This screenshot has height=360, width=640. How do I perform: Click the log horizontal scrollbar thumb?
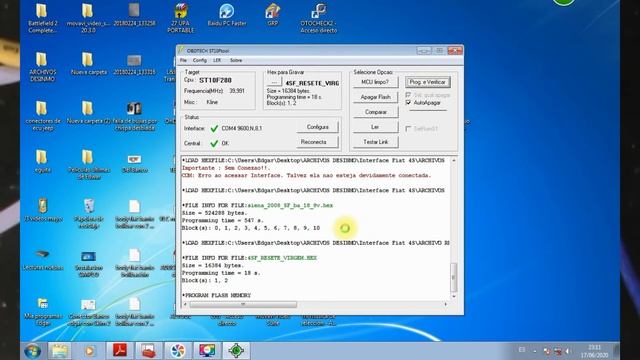pyautogui.click(x=243, y=304)
